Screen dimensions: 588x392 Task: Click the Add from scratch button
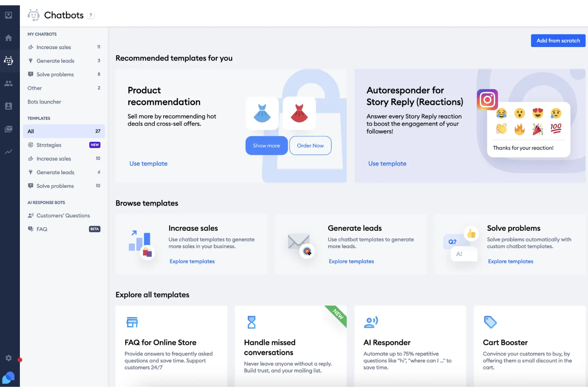(558, 41)
